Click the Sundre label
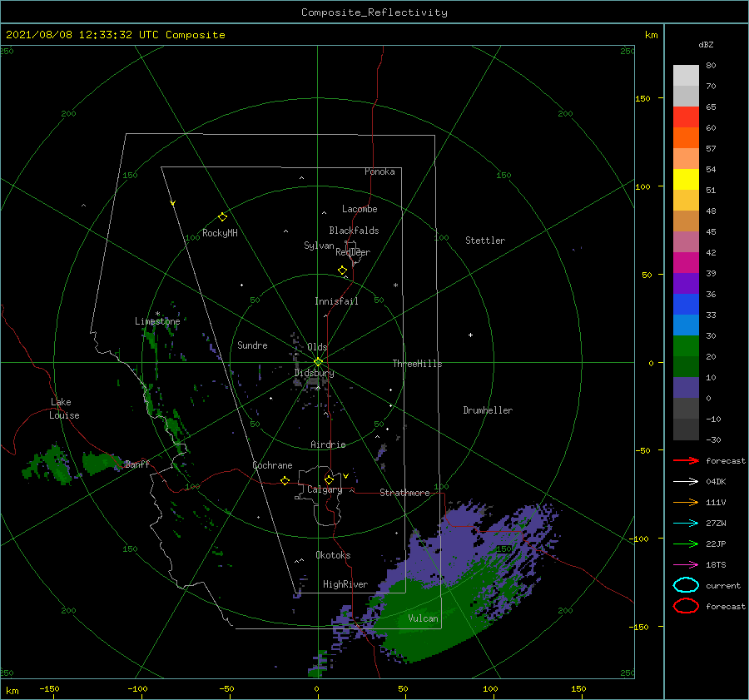The image size is (749, 700). [x=252, y=345]
